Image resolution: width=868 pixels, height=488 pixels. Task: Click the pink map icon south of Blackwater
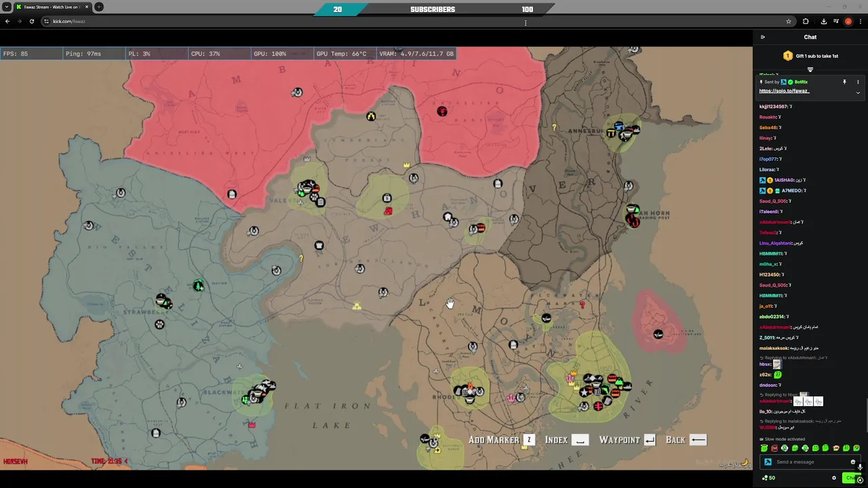[252, 425]
